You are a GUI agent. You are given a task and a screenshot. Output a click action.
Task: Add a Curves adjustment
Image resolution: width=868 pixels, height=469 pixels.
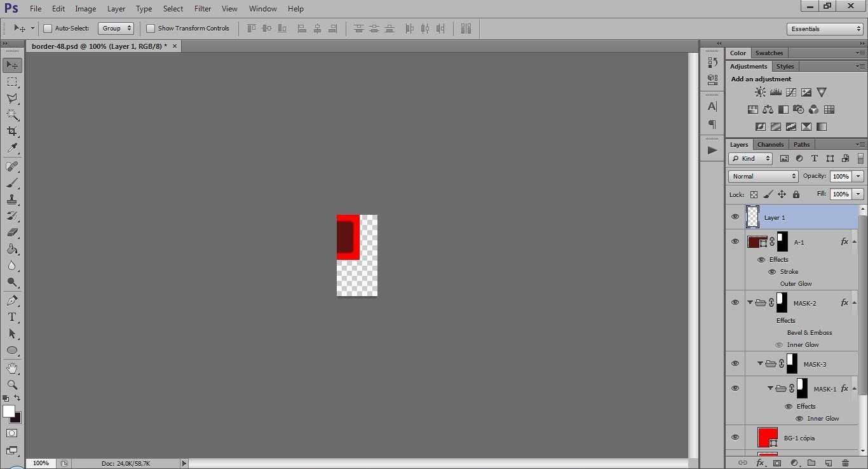click(791, 93)
